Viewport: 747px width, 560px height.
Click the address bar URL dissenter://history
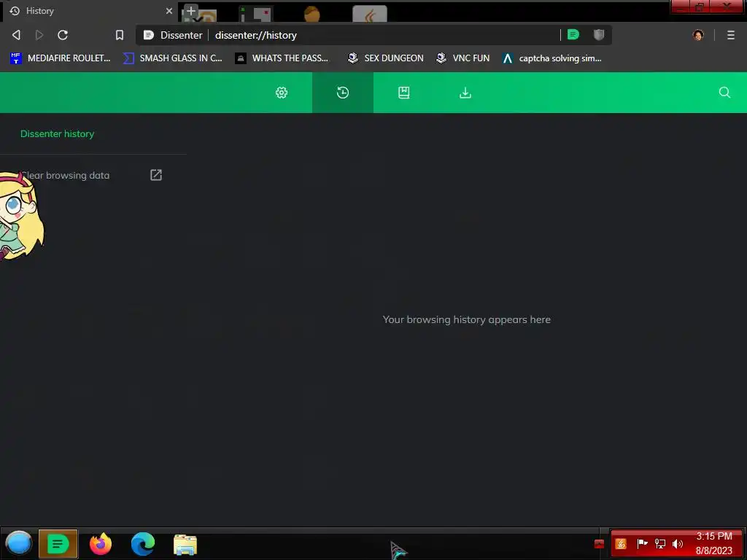coord(256,35)
